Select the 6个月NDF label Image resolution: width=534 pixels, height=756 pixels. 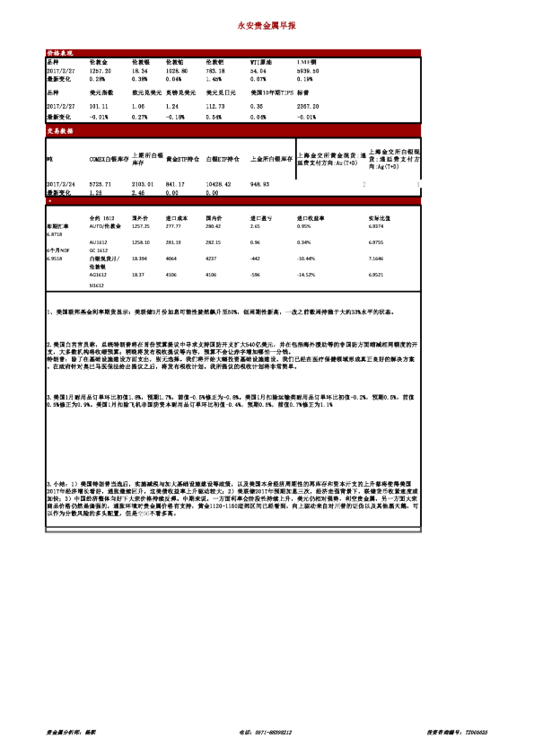pos(58,251)
